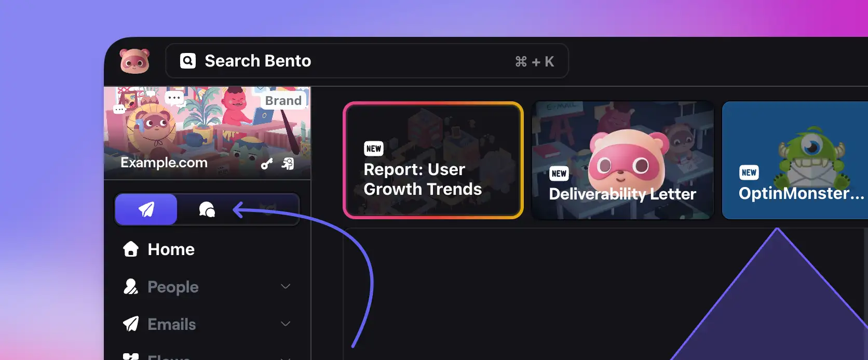The width and height of the screenshot is (868, 360).
Task: Click the Brand badge on the banner
Action: (x=283, y=100)
